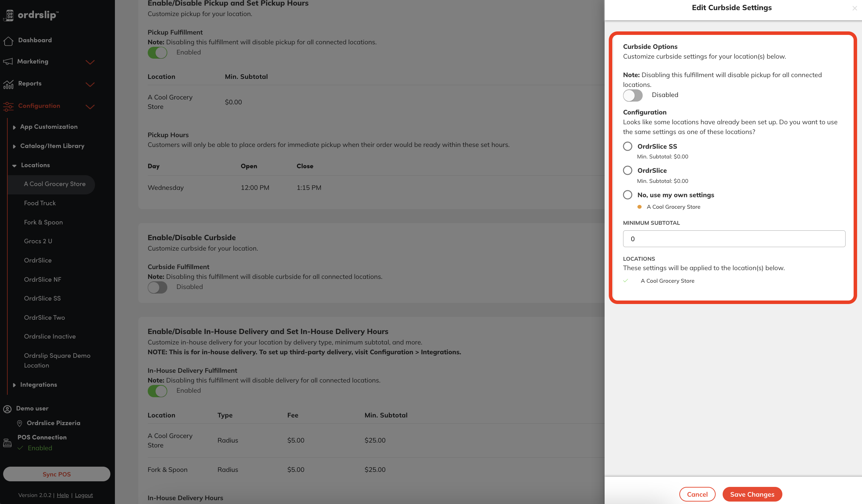Click the ordrslip logo
862x504 pixels.
[x=31, y=15]
